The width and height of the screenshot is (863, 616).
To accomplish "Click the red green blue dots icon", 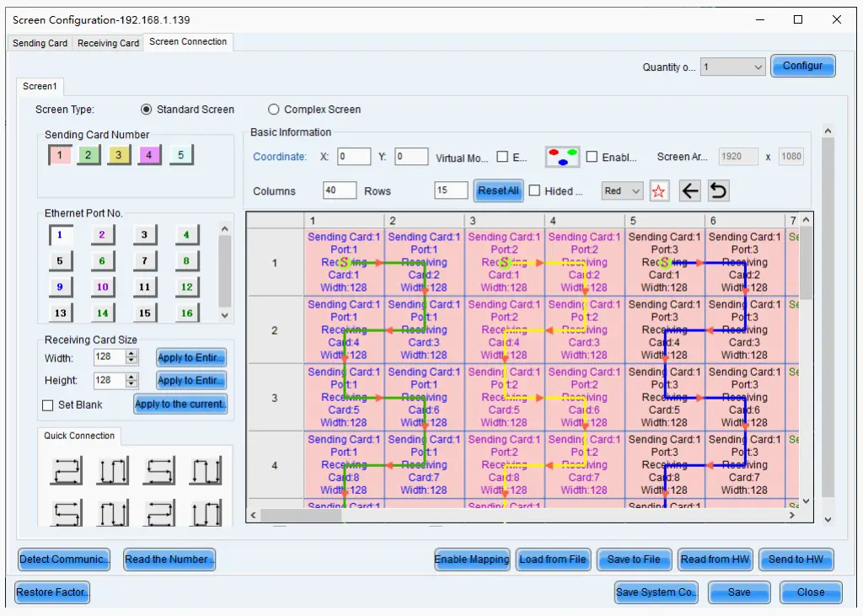I will [x=562, y=158].
